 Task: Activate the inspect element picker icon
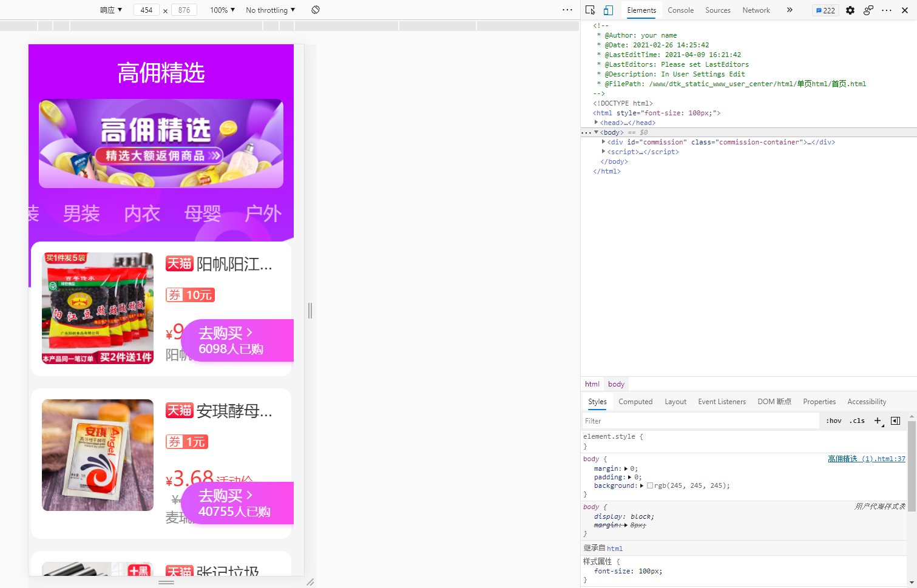[590, 10]
